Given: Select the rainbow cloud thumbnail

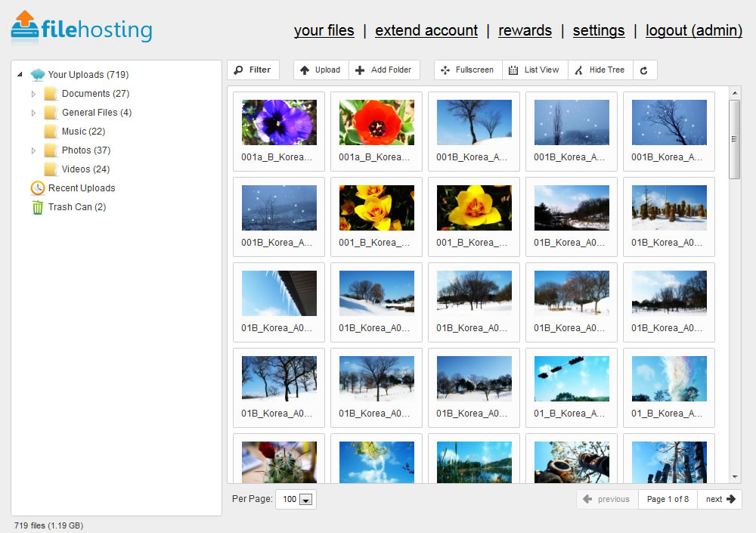Looking at the screenshot, I should pos(669,379).
